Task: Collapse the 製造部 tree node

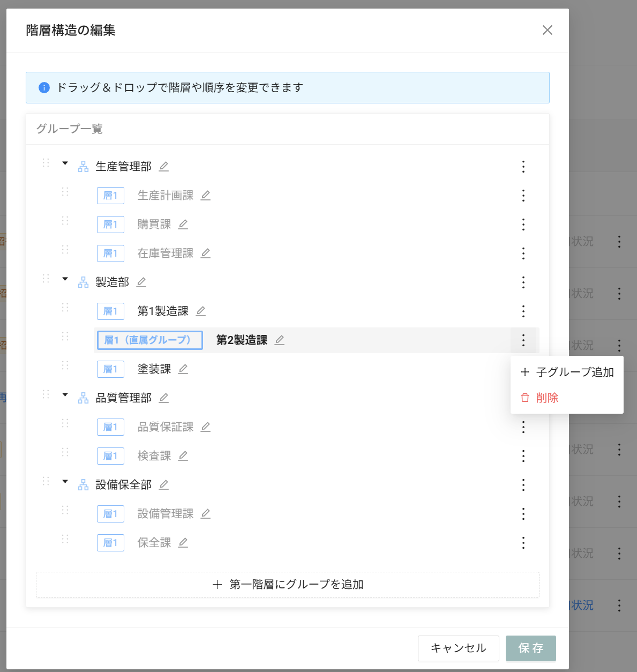Action: [65, 279]
